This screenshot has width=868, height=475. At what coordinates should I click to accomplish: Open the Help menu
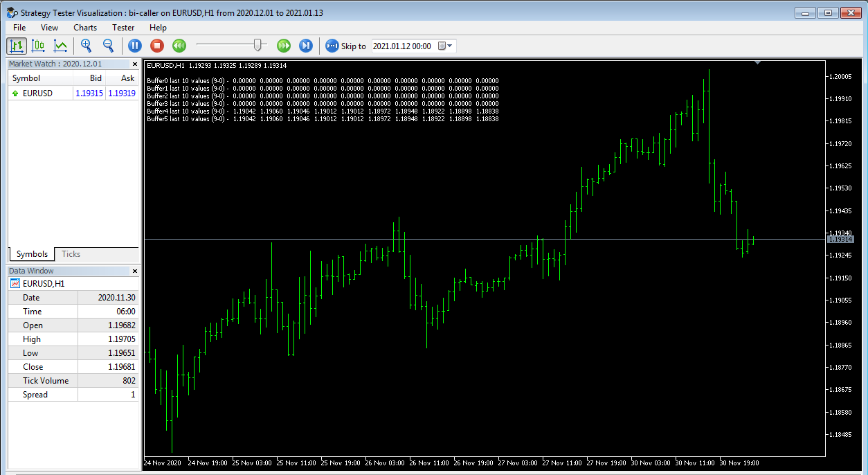(x=158, y=28)
